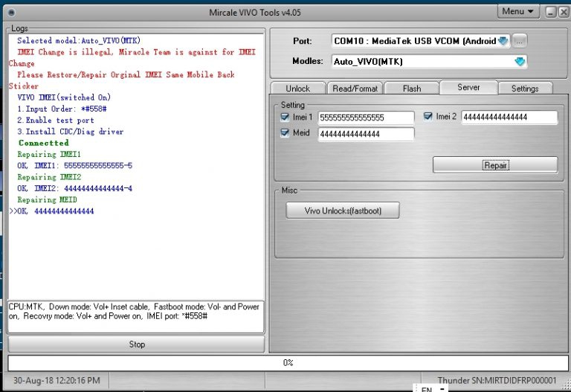Close the Miracle VIVO Tools window

pyautogui.click(x=564, y=13)
